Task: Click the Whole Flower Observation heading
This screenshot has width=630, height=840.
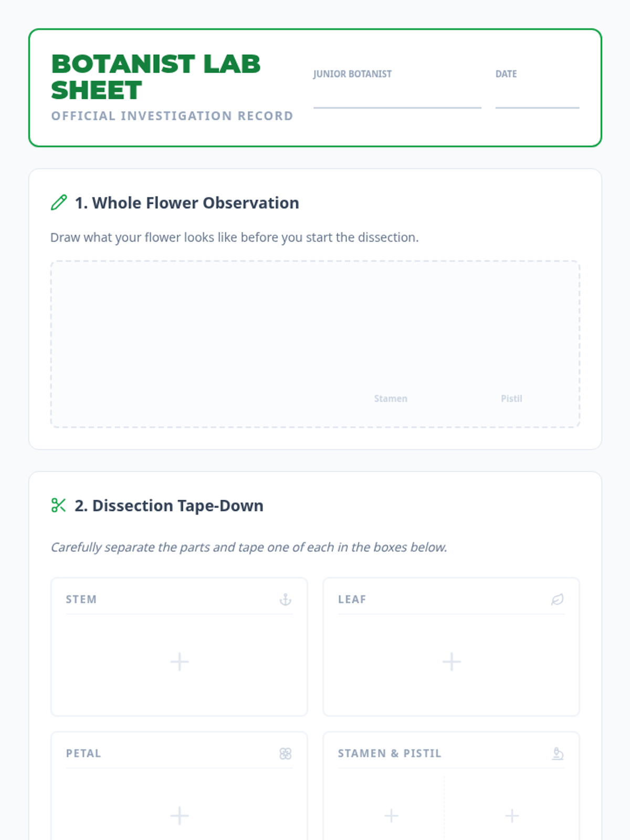Action: pyautogui.click(x=187, y=203)
